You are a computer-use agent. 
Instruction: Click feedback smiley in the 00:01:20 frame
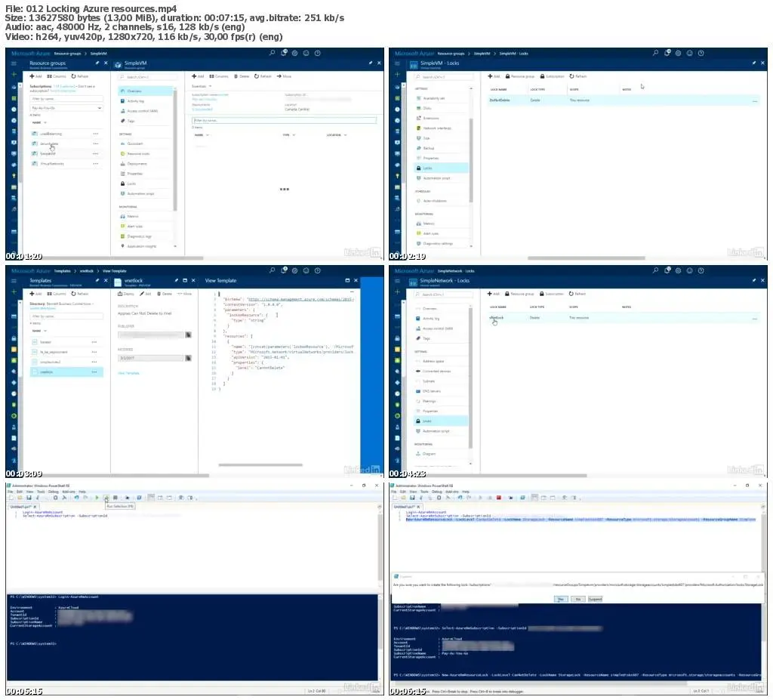click(x=306, y=53)
